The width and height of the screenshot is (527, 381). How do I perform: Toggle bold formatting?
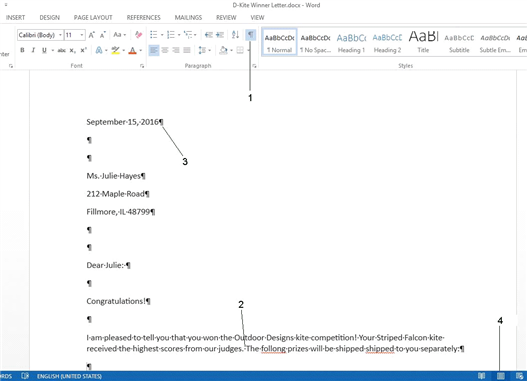[x=22, y=50]
